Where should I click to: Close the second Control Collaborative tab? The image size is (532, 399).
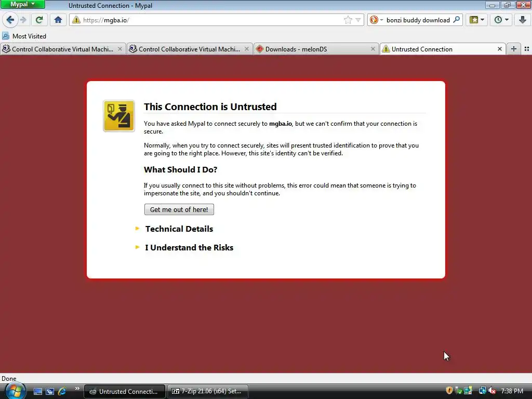tap(247, 49)
